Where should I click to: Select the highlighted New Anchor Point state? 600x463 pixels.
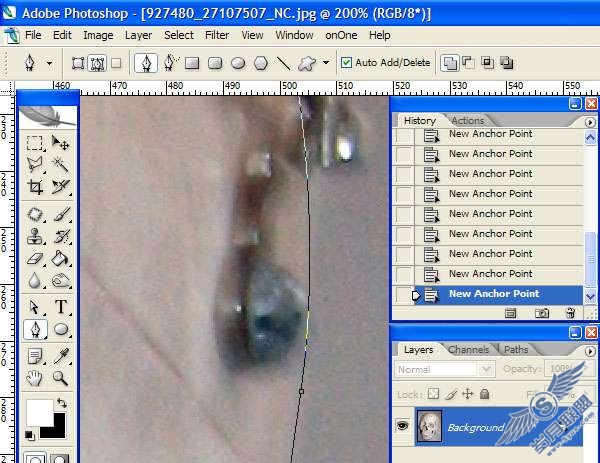coord(499,294)
